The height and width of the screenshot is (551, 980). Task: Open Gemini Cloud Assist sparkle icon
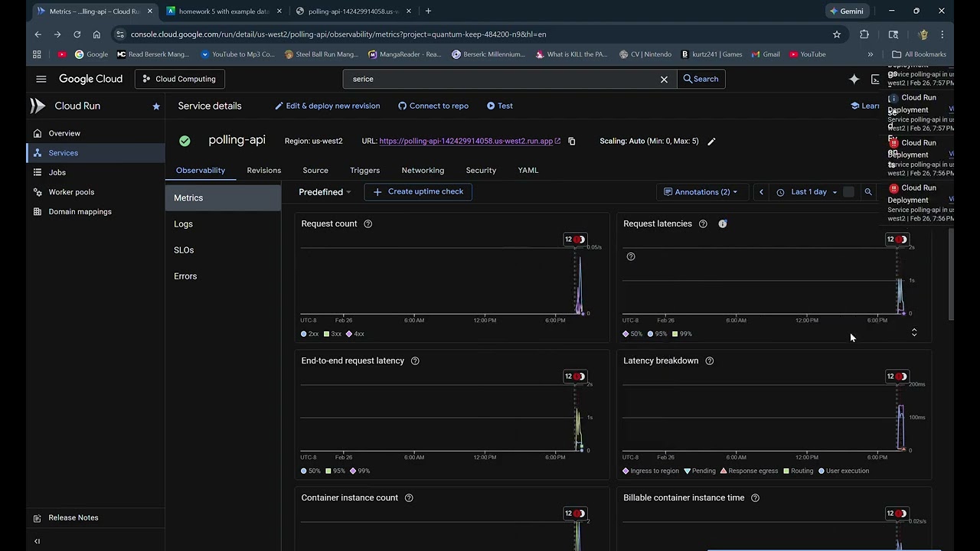(x=854, y=79)
